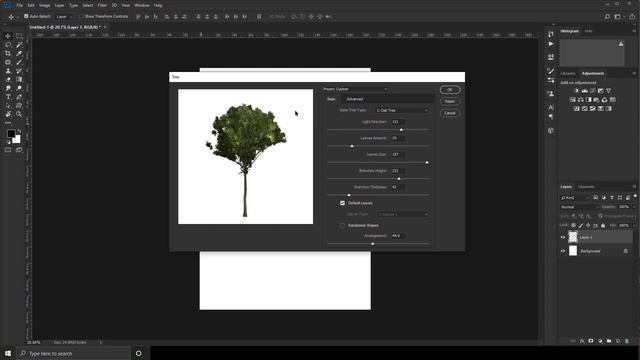Open the Filter menu
This screenshot has width=640, height=360.
pos(102,5)
